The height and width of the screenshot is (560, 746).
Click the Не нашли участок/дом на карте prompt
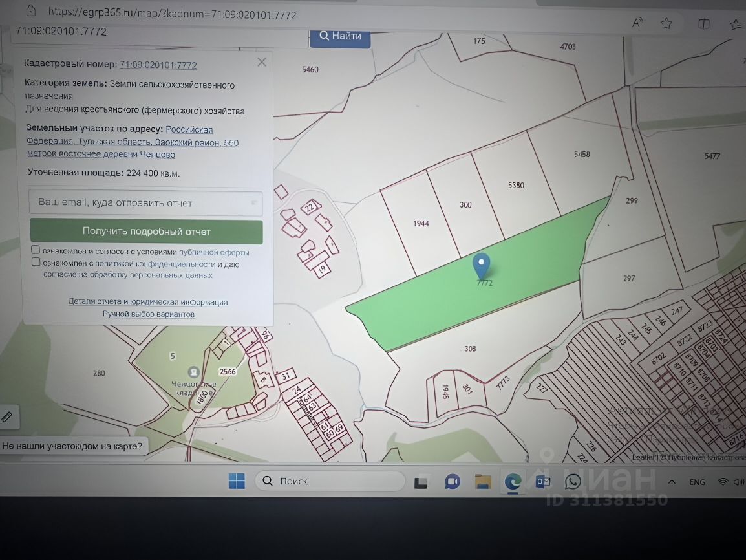[x=72, y=446]
